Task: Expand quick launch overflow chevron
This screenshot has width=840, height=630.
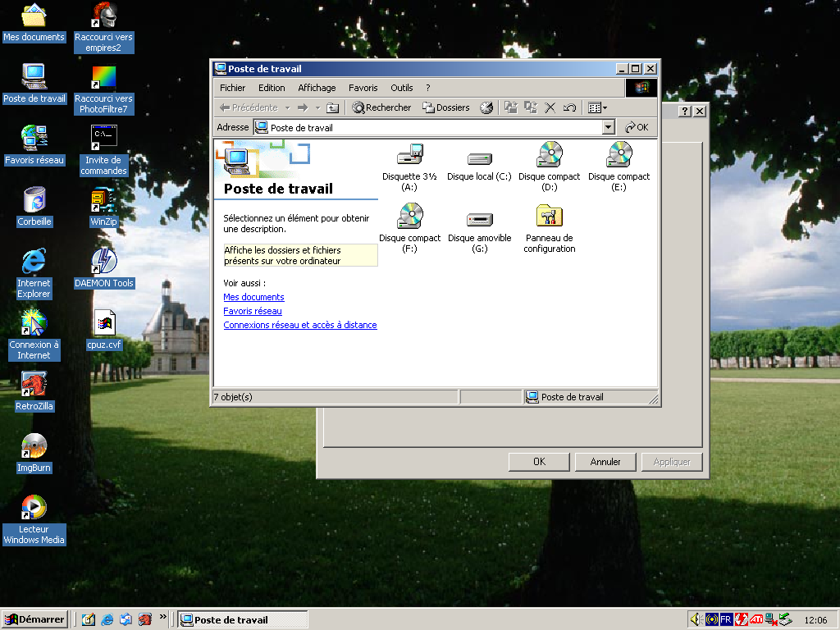Action: pyautogui.click(x=162, y=617)
